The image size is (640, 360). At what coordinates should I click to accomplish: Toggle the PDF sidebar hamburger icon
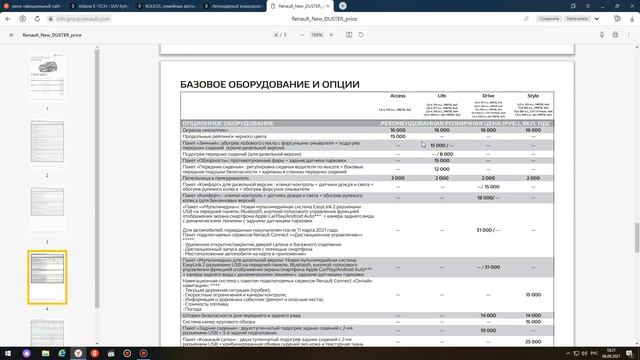coord(11,35)
